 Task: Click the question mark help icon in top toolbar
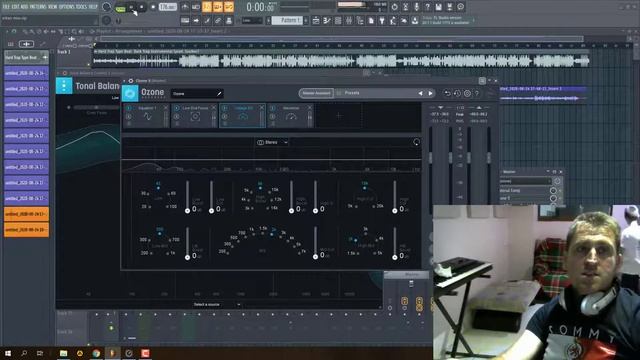click(427, 7)
